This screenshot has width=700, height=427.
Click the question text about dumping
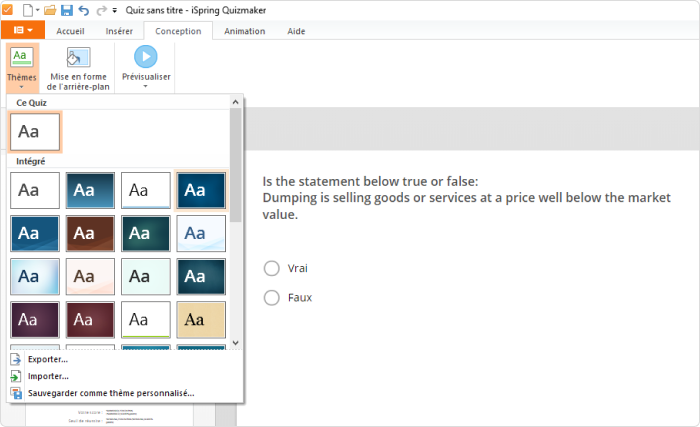[466, 197]
